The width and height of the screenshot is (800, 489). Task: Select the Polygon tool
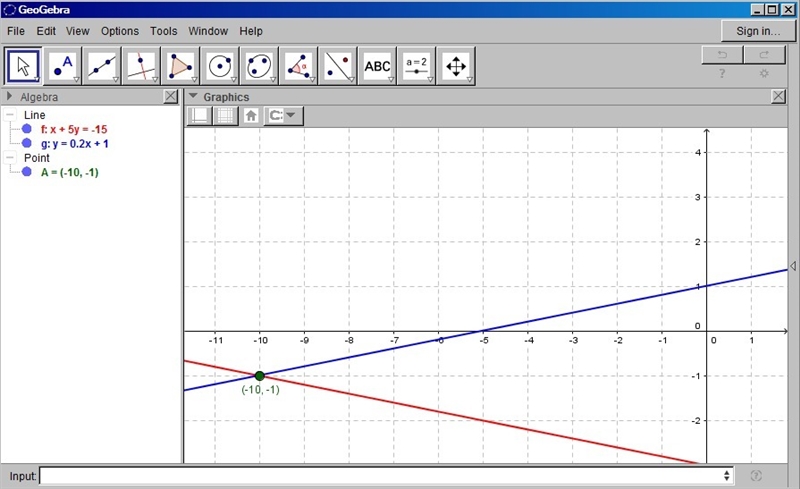181,66
